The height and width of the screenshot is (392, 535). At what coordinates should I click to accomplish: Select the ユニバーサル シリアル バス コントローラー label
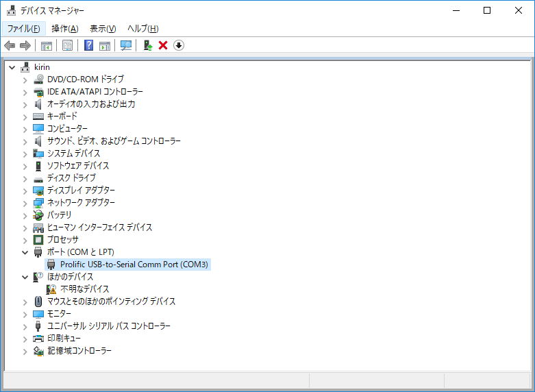(x=108, y=326)
